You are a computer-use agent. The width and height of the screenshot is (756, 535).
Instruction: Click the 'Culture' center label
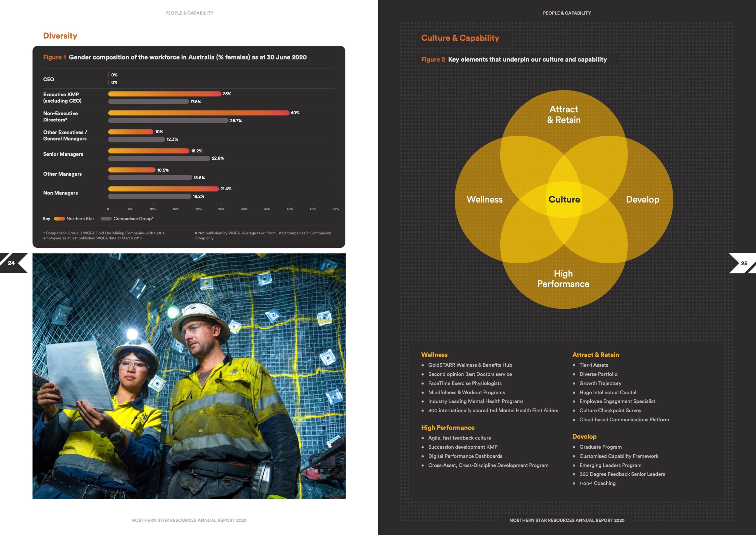(x=564, y=199)
